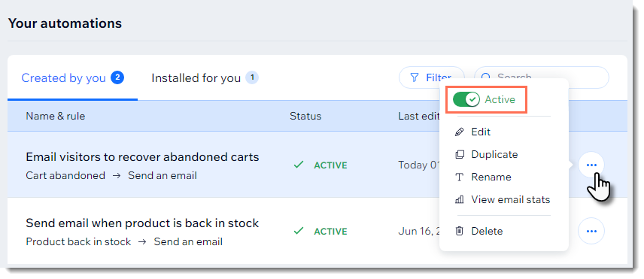Open more actions for back in stock automation

coord(591,231)
